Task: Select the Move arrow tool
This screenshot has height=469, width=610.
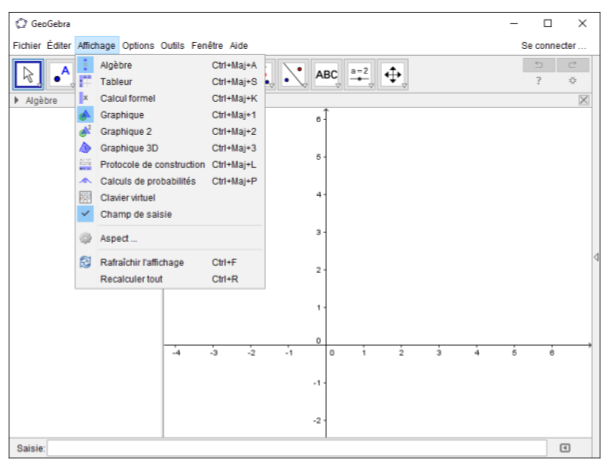Action: click(x=28, y=74)
